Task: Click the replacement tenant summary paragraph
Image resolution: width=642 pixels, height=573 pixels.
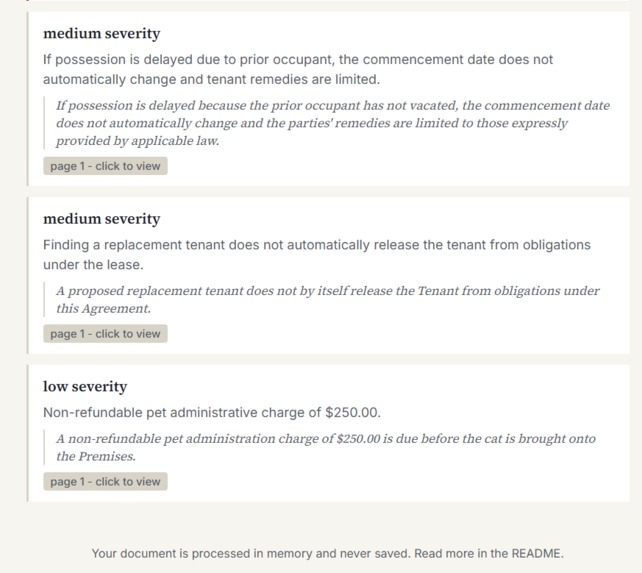Action: click(316, 254)
